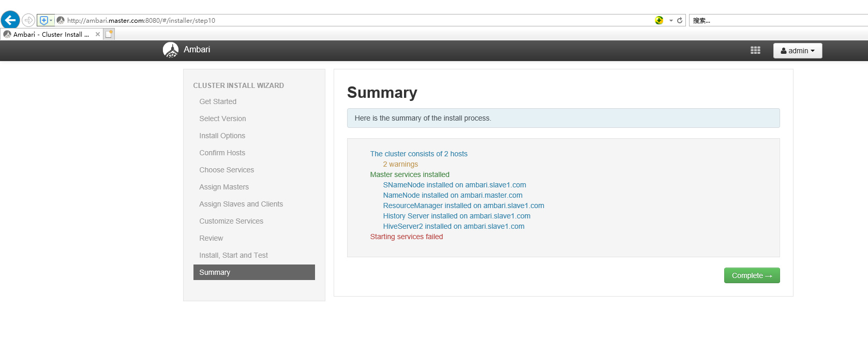Go to the Choose Services wizard step
Screen dimensions: 868x338
tap(227, 170)
